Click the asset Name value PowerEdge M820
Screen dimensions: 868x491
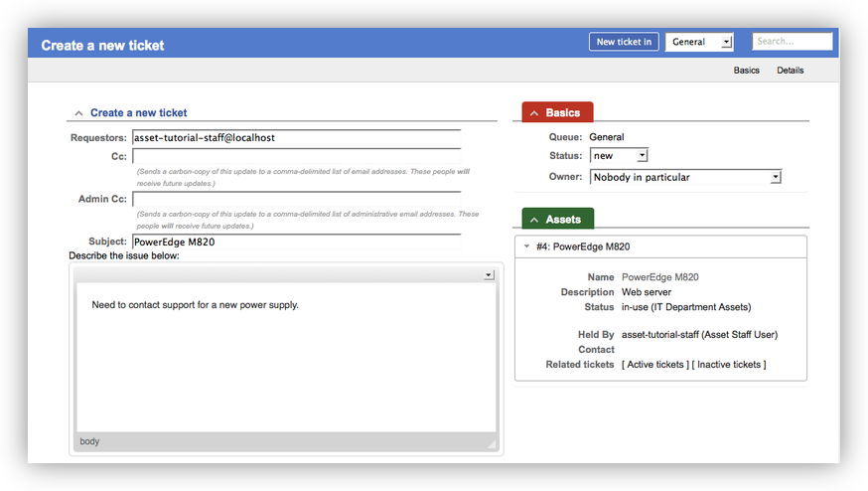click(x=659, y=277)
